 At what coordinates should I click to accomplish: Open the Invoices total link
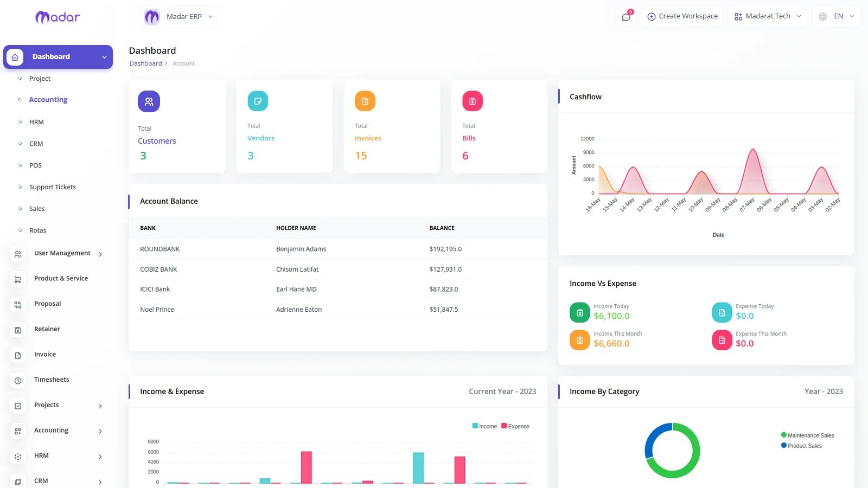[368, 138]
